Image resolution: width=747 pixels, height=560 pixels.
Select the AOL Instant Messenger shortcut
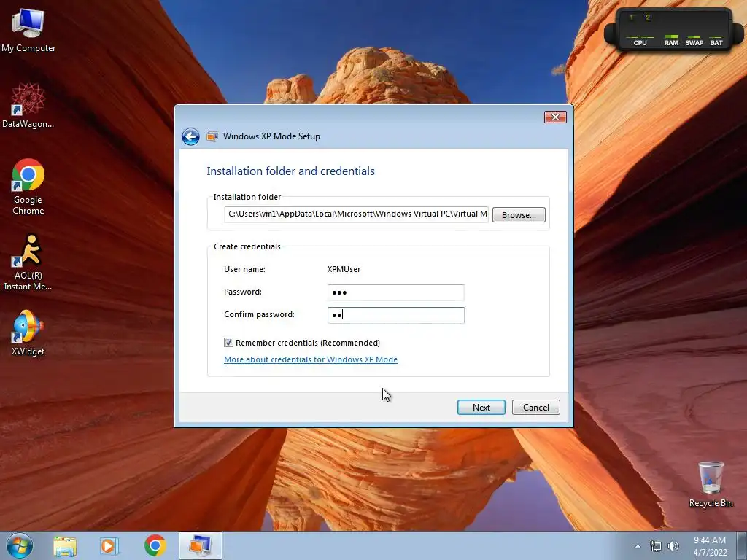click(x=28, y=262)
